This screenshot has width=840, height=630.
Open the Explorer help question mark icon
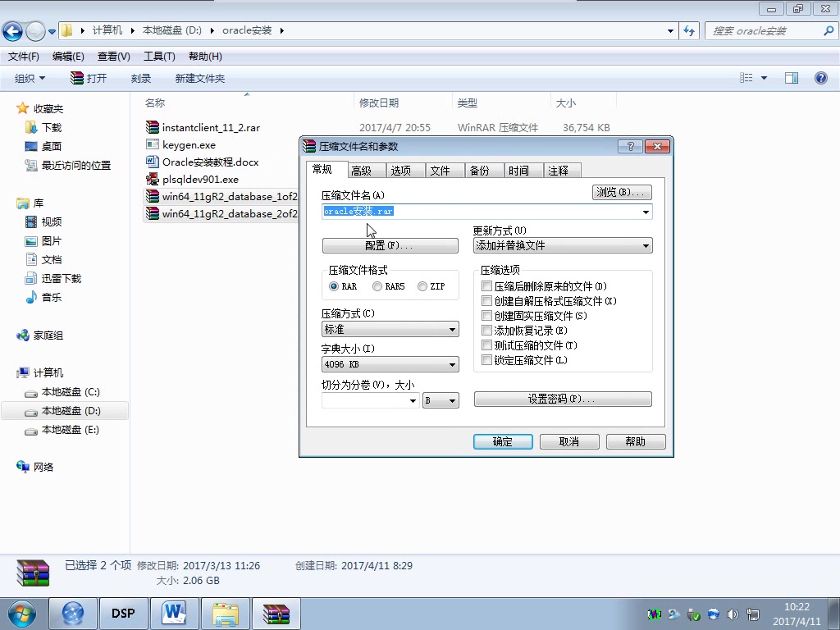click(x=820, y=78)
